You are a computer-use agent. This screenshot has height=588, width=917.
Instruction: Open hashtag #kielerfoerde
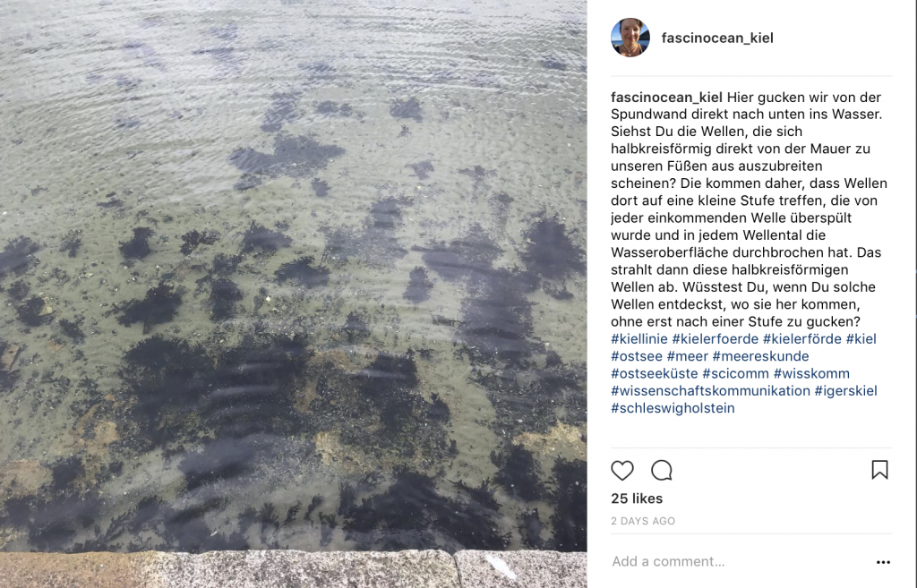(x=716, y=339)
